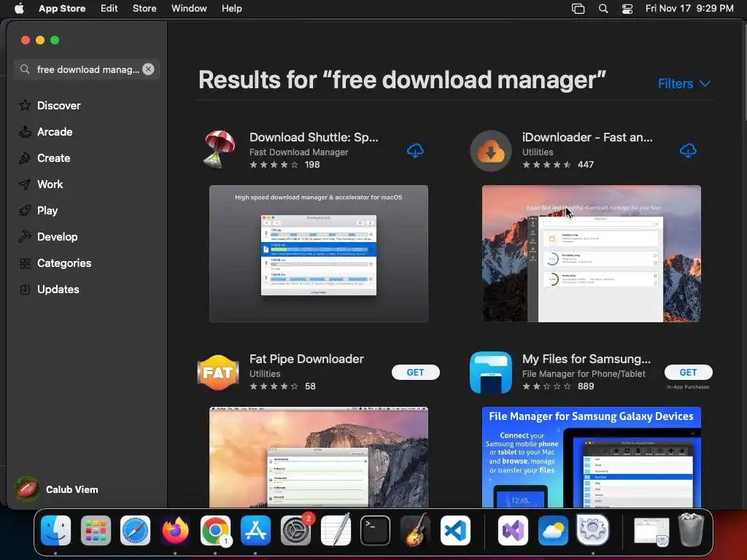
Task: Open iDownloader orange cloud app icon
Action: pos(491,150)
